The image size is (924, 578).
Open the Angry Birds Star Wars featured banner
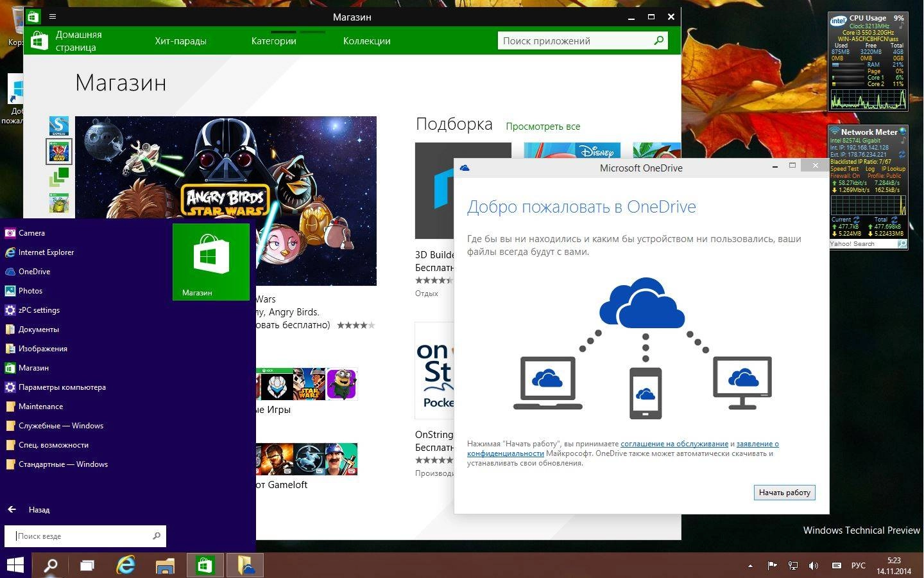click(226, 200)
